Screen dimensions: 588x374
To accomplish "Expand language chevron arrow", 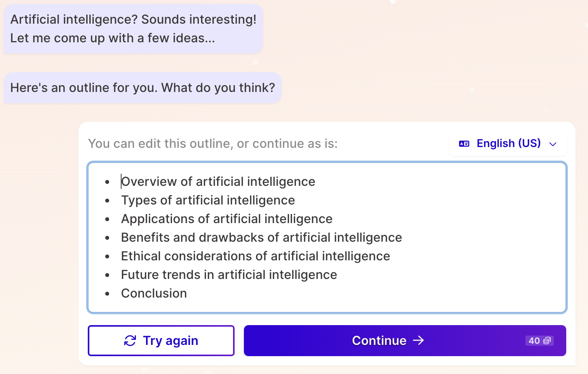I will (553, 144).
